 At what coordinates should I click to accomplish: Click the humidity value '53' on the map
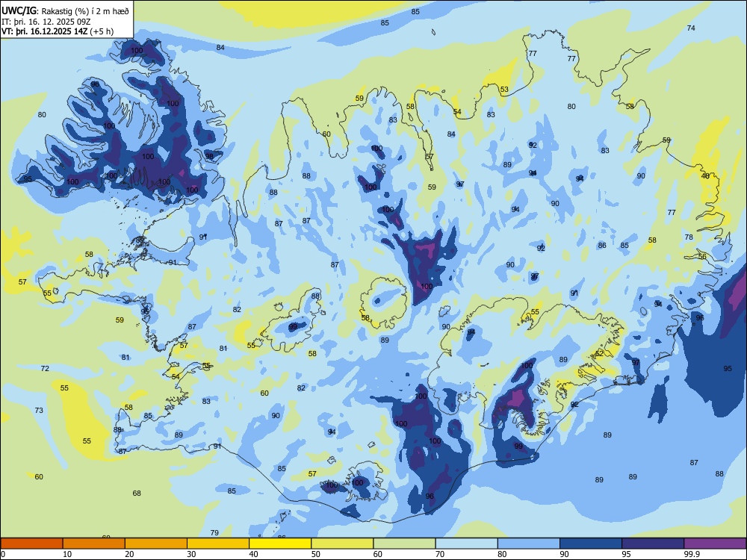coord(504,90)
